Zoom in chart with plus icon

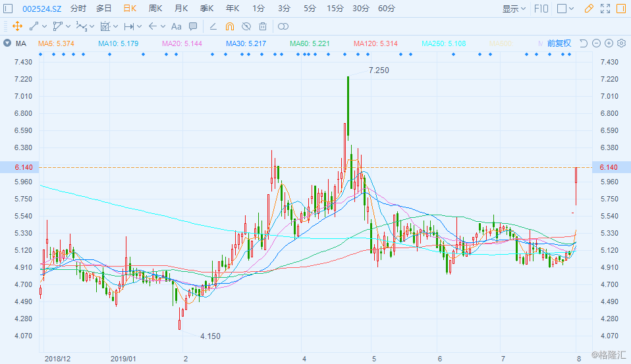[x=609, y=43]
